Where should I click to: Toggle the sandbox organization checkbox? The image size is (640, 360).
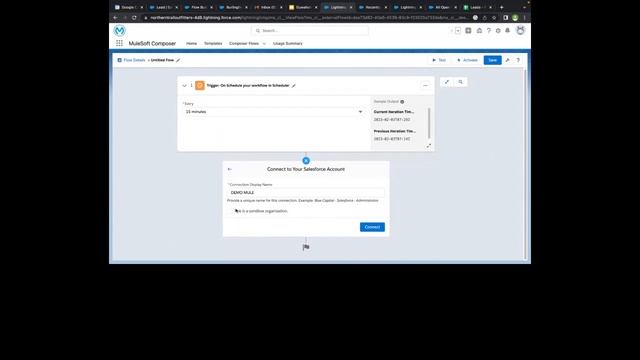click(231, 211)
